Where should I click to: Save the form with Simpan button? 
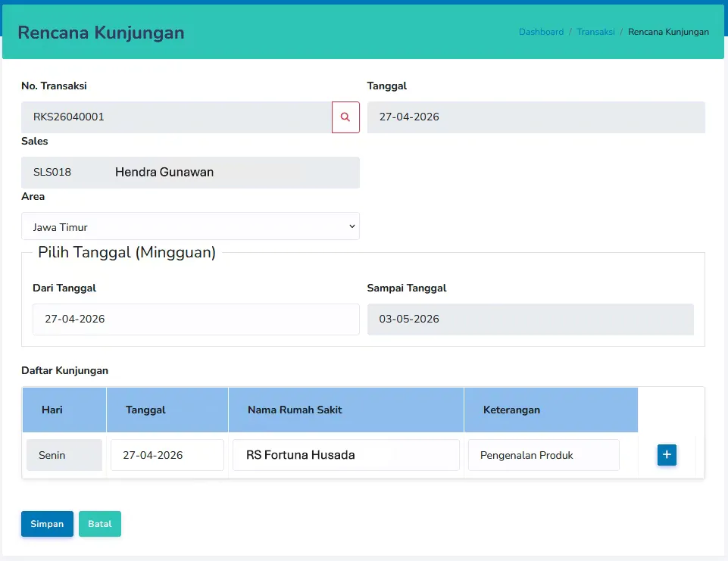(48, 524)
